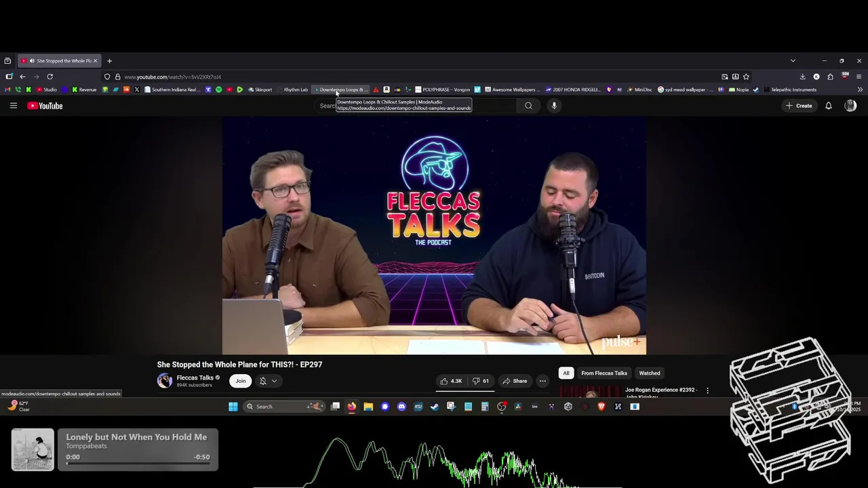Click the YouTube logo home link

(45, 106)
